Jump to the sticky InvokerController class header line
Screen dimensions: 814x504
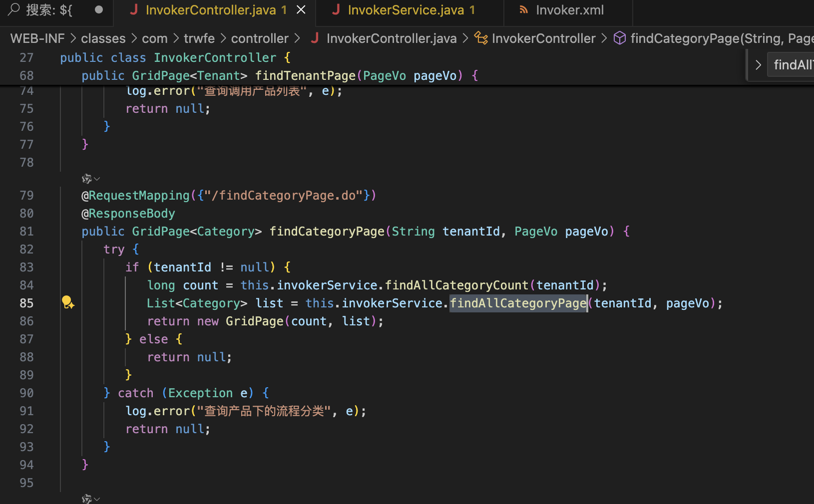click(215, 58)
